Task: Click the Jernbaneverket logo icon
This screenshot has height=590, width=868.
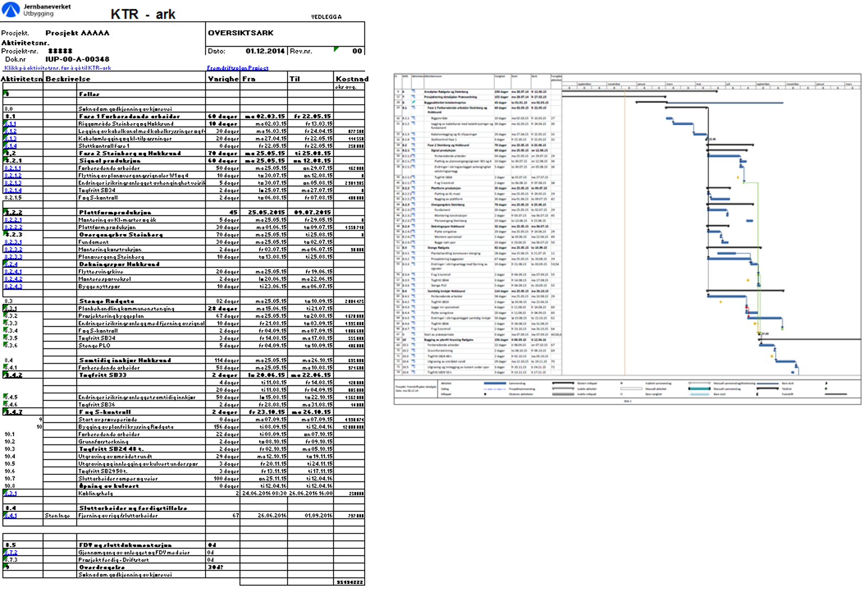Action: coord(10,9)
